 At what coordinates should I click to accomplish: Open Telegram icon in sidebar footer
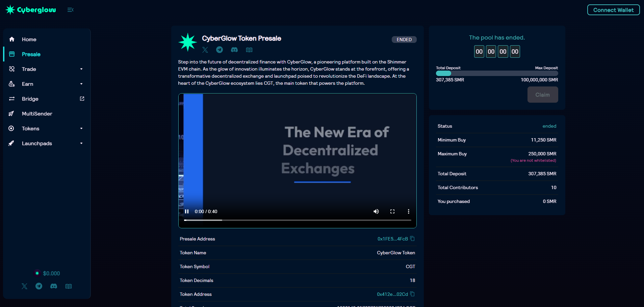click(x=39, y=286)
